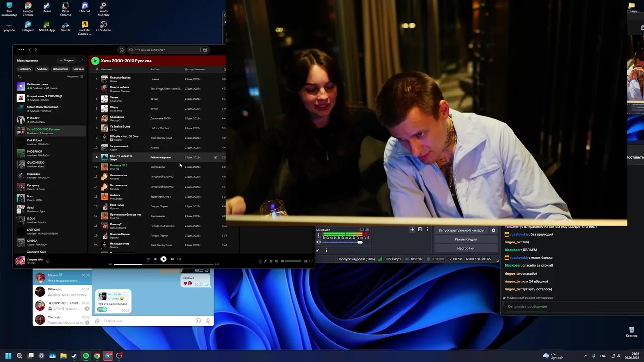Search within the Spotify library
Image resolution: width=644 pixels, height=362 pixels.
click(x=19, y=76)
